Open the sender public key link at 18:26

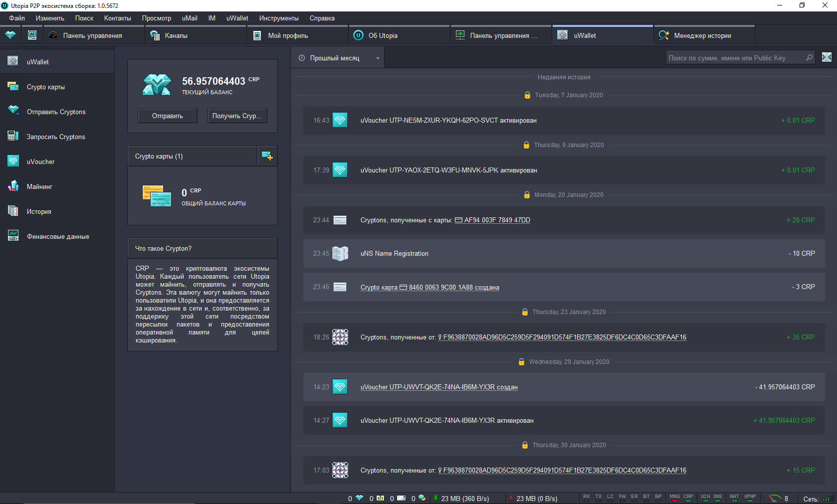tap(562, 337)
